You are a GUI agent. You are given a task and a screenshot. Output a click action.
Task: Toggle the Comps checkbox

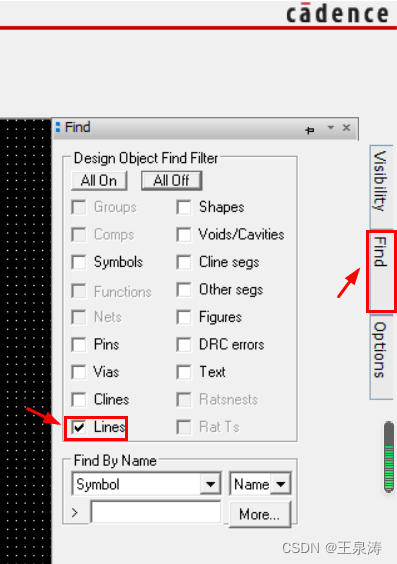pyautogui.click(x=78, y=235)
